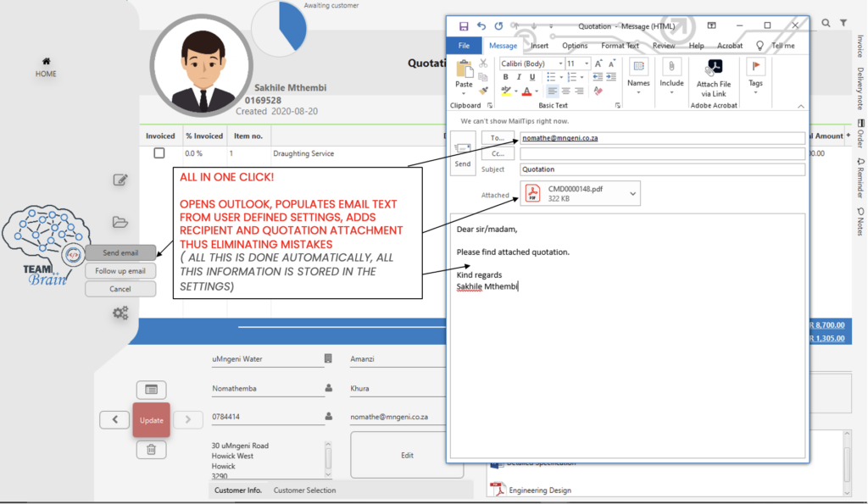Click the To... button in Outlook
868x504 pixels.
[x=498, y=138]
